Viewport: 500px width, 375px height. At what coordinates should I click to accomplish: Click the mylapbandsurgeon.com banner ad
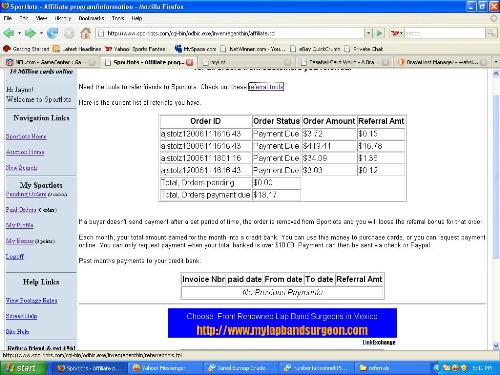(x=282, y=323)
